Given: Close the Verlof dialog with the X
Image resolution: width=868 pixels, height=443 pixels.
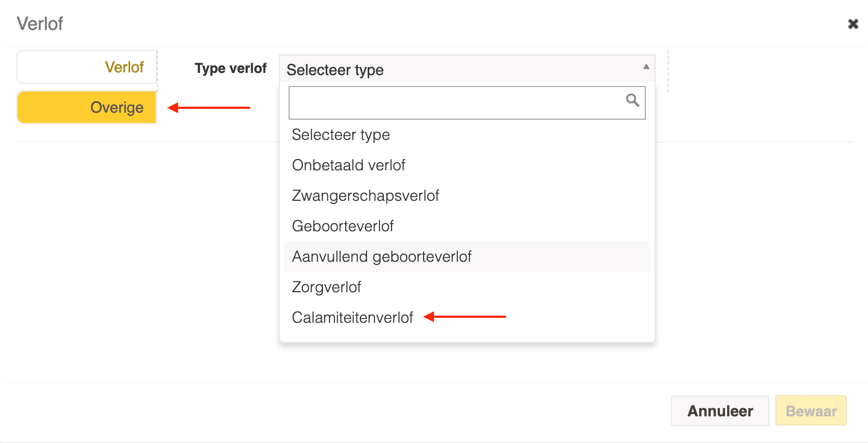Looking at the screenshot, I should pyautogui.click(x=853, y=24).
